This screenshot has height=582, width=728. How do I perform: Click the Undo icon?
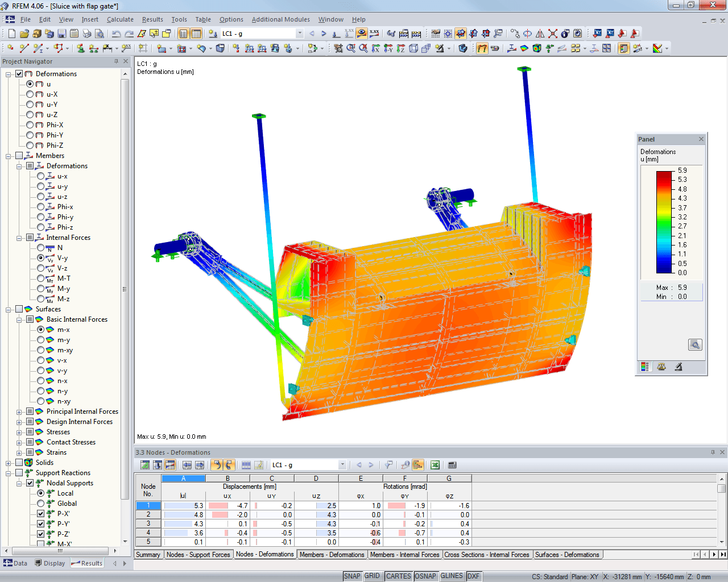pos(118,33)
